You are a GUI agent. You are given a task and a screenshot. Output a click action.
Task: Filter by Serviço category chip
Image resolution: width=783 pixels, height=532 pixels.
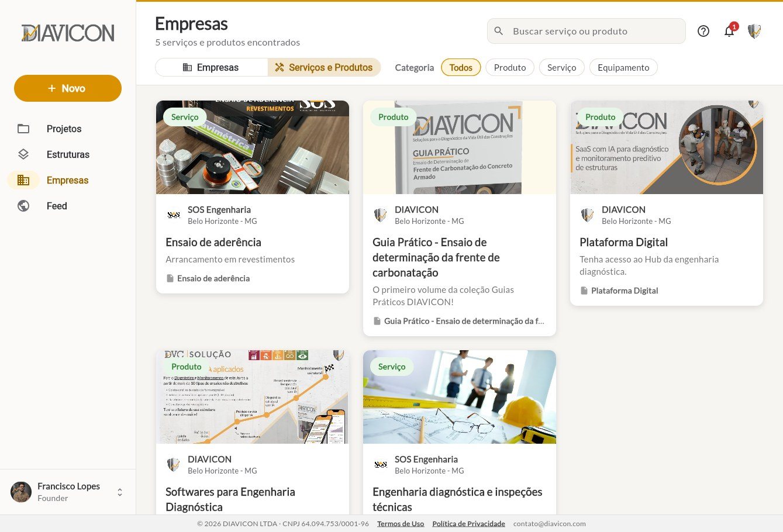tap(562, 67)
